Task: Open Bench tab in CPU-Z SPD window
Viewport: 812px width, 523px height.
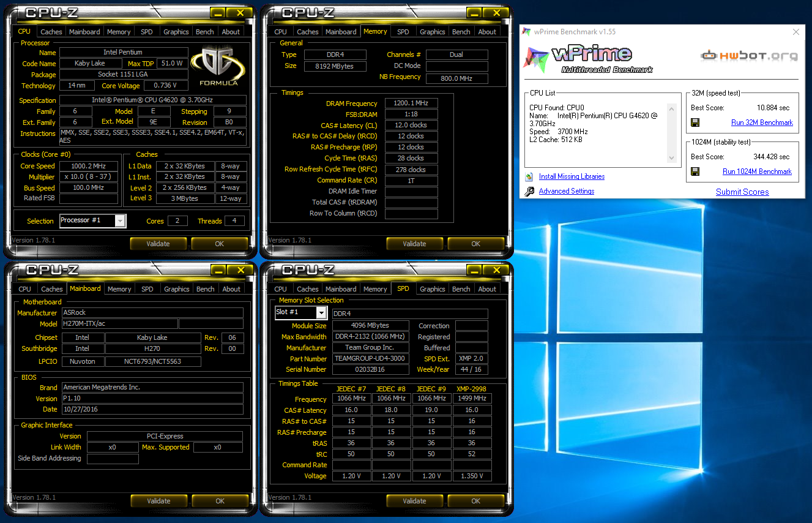Action: [461, 289]
